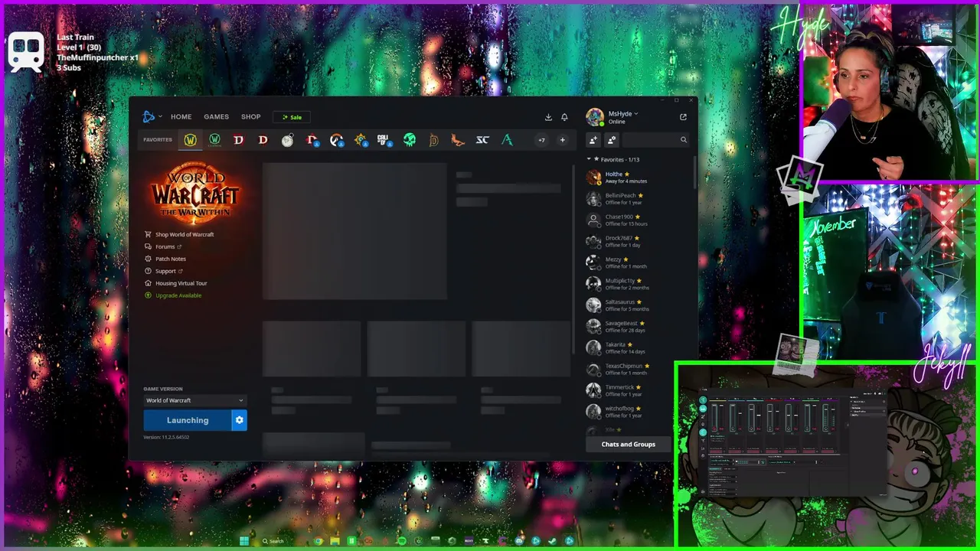Toggle favorite star next to BelliniPeach

[641, 196]
